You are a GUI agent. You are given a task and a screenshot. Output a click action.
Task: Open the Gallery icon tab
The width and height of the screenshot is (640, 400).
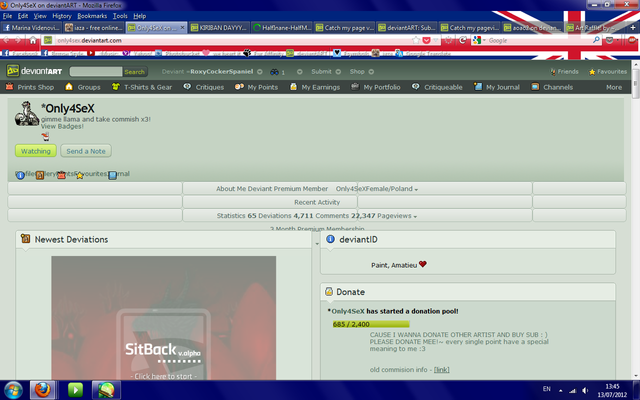[40, 175]
